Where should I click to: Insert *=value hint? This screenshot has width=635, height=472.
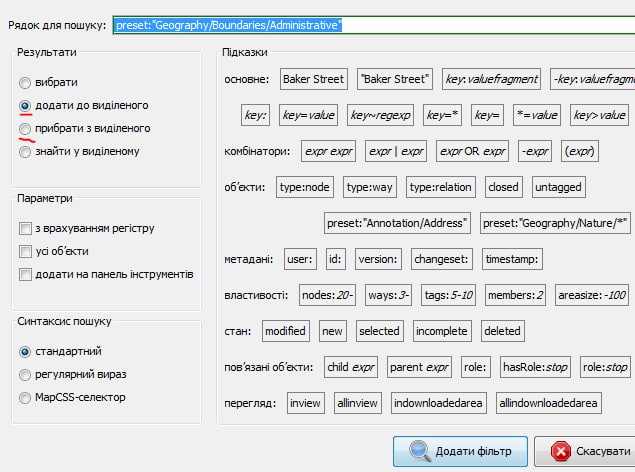[x=537, y=115]
